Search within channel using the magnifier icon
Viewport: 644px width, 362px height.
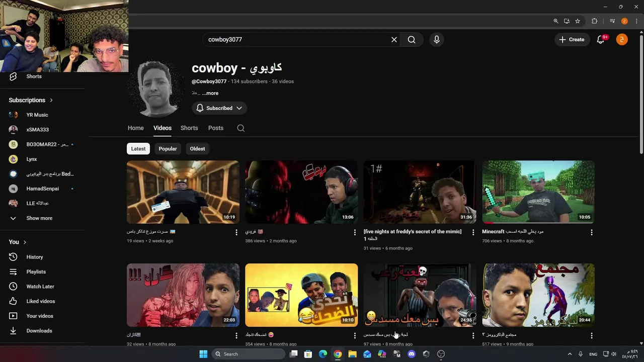click(x=241, y=128)
